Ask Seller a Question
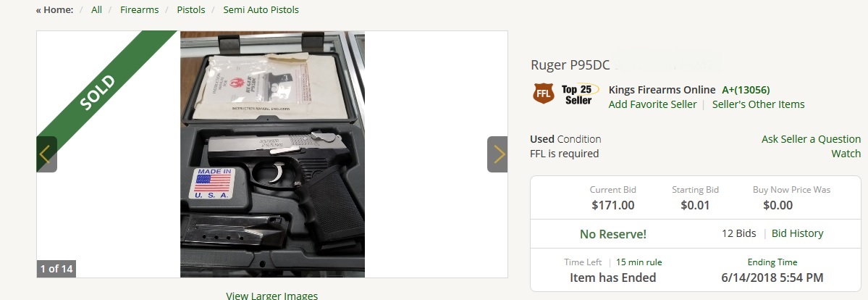 click(x=811, y=139)
